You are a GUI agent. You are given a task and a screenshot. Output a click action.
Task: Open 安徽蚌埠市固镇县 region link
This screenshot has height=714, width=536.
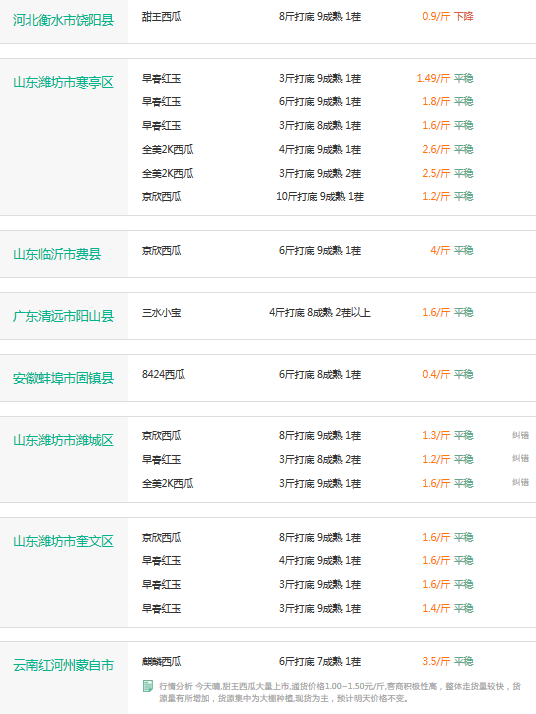(63, 378)
